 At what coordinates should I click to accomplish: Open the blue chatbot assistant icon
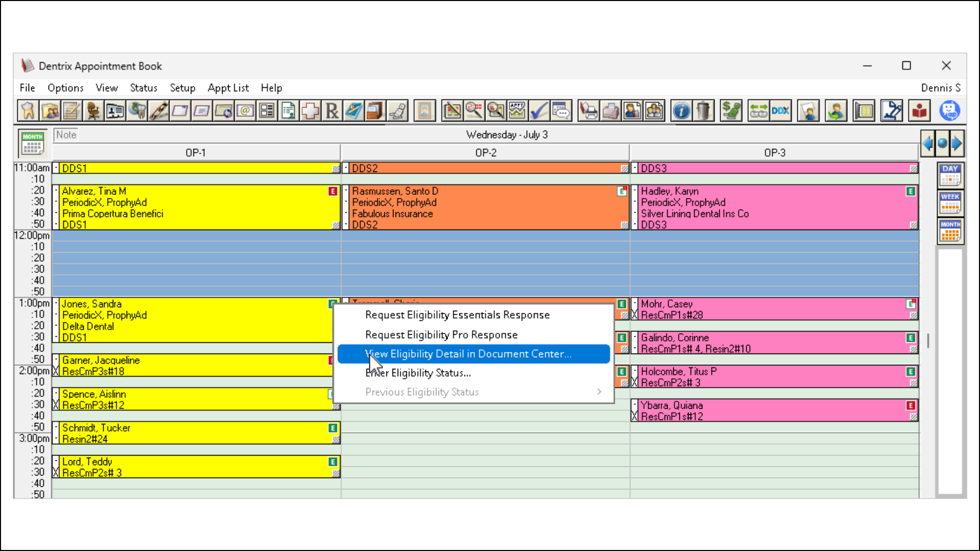(949, 111)
